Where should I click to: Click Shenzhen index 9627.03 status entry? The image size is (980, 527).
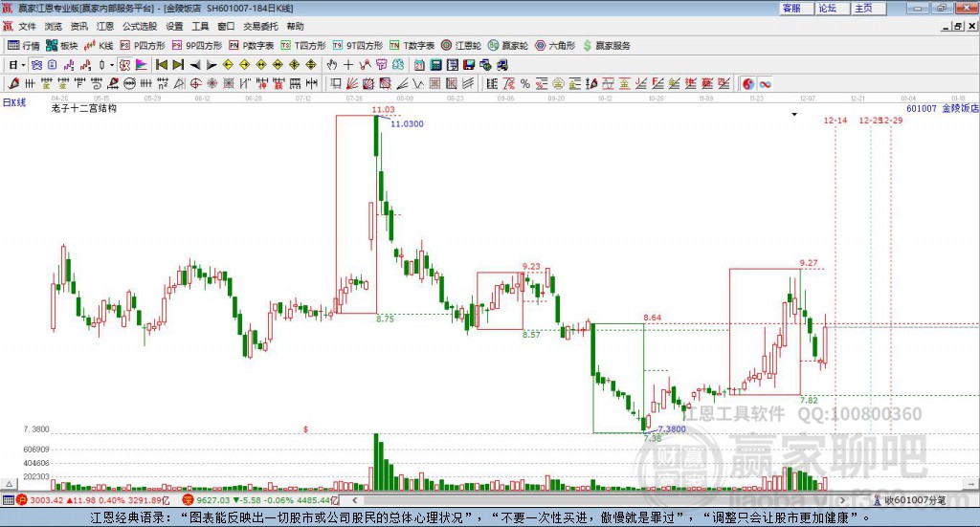(260, 500)
